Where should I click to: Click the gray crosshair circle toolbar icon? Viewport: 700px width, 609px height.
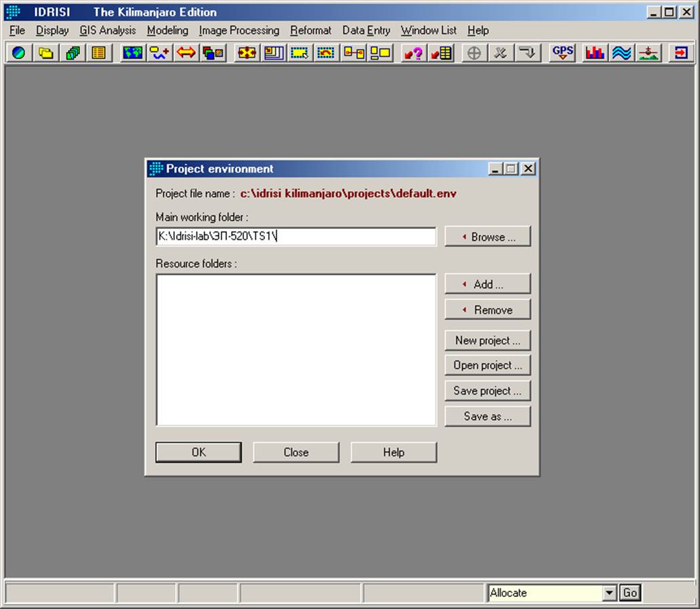(474, 53)
